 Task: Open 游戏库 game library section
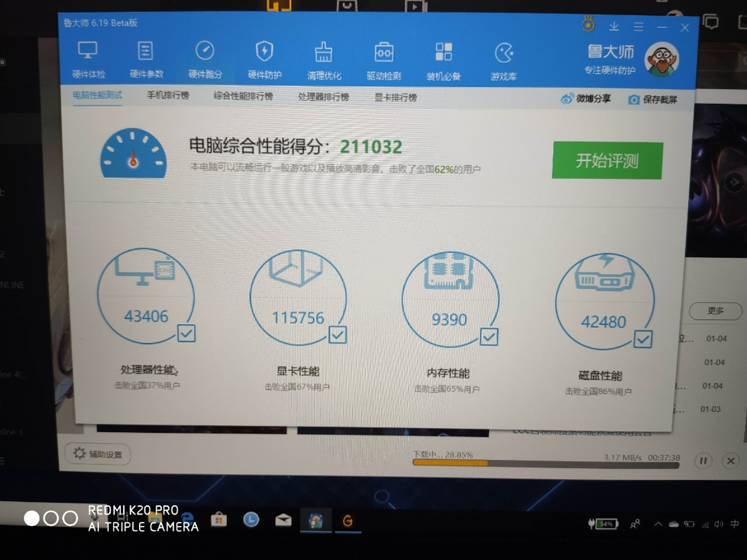(x=503, y=63)
